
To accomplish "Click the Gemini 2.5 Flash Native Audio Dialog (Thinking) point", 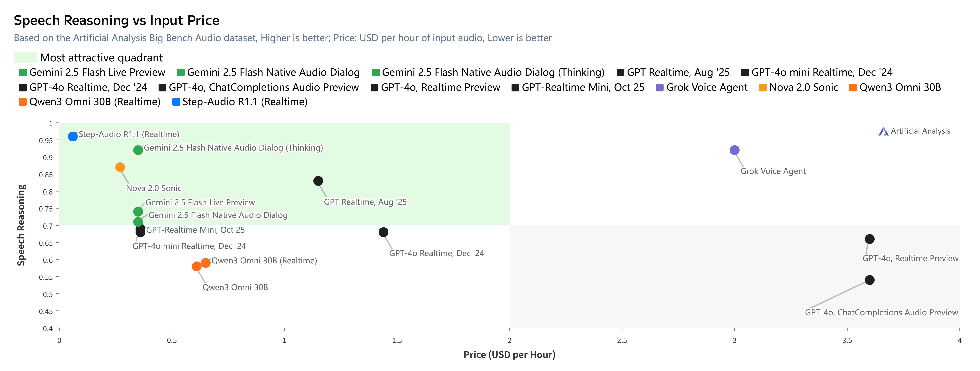I will tap(138, 150).
